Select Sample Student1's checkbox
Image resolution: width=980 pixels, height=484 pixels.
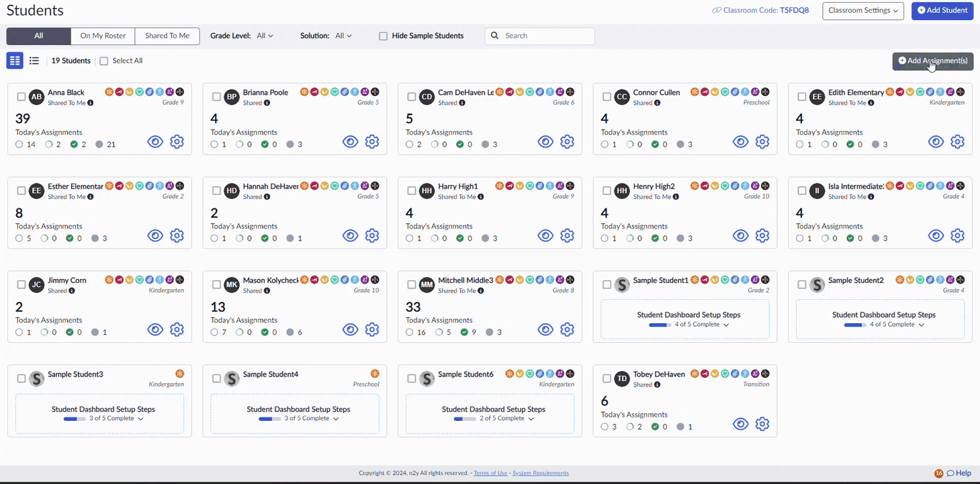(x=607, y=285)
